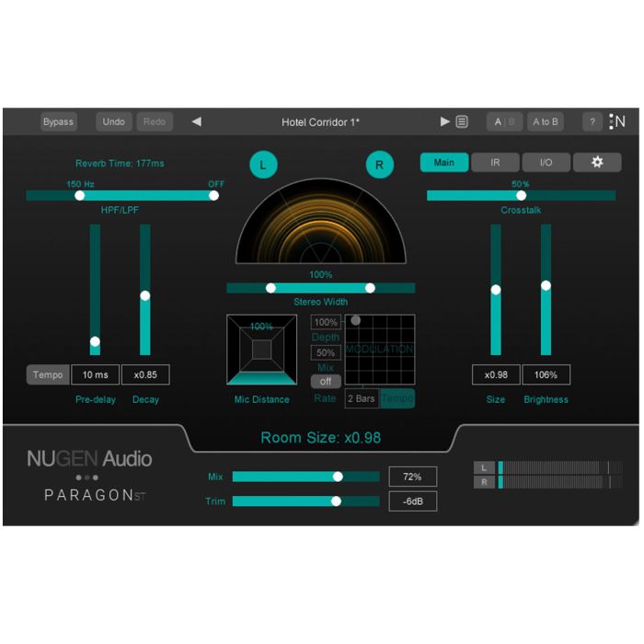This screenshot has width=644, height=644.
Task: Click right Stereo Width handle
Action: (370, 288)
